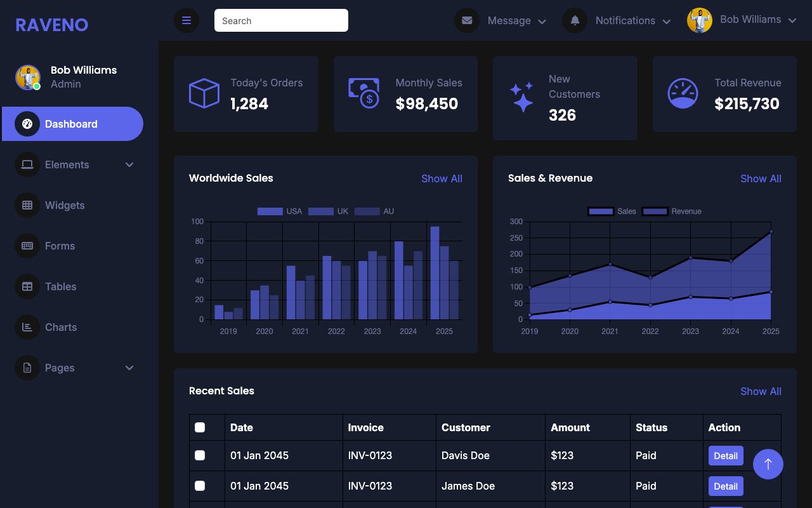The width and height of the screenshot is (812, 508).
Task: Click the Charts bar icon
Action: click(27, 327)
